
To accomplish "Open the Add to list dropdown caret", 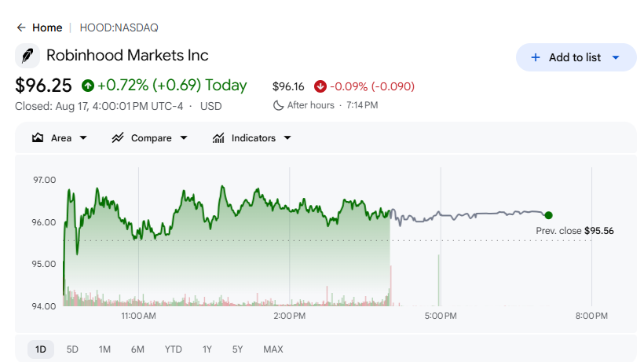I will tap(616, 57).
